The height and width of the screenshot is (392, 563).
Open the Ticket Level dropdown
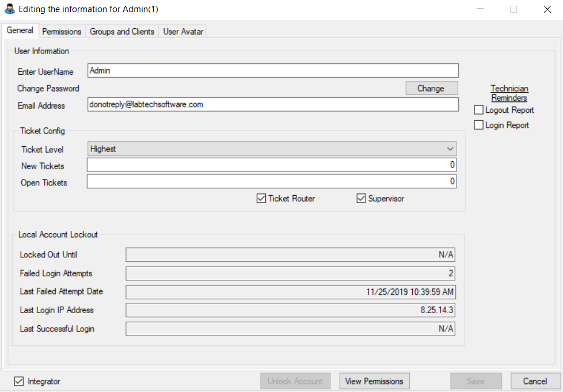(451, 149)
